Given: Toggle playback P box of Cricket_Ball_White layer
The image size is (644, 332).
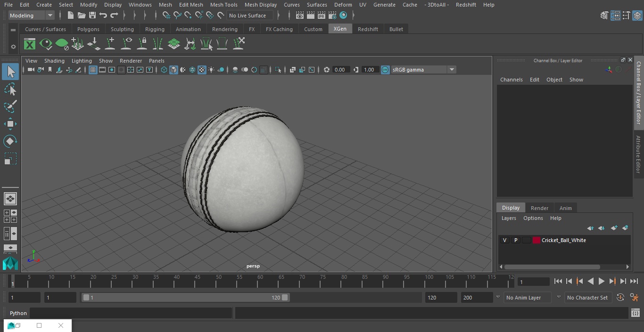Looking at the screenshot, I should 515,240.
